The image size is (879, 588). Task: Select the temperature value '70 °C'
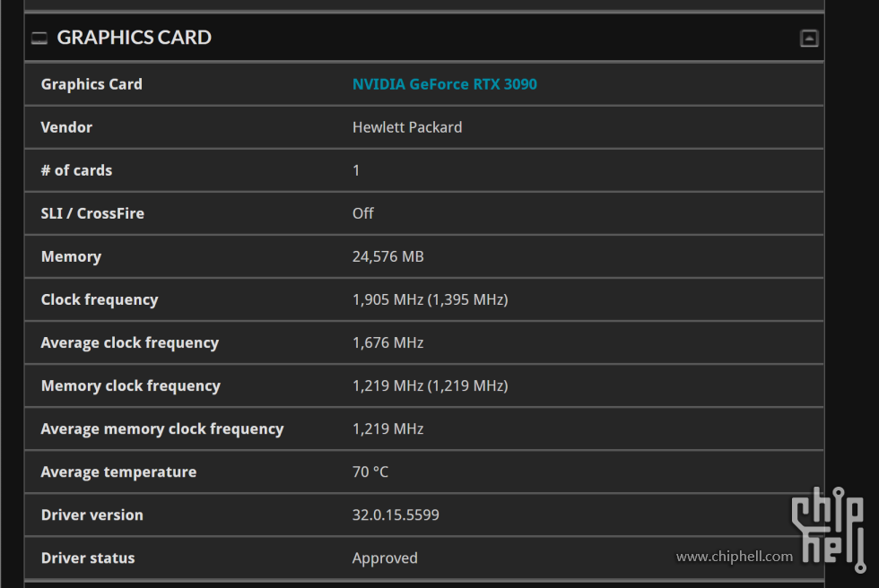pyautogui.click(x=370, y=472)
